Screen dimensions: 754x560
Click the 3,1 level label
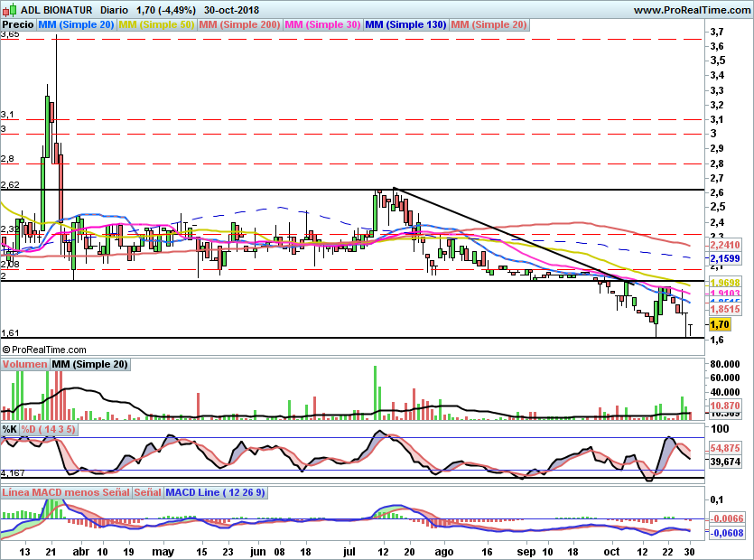coord(7,115)
